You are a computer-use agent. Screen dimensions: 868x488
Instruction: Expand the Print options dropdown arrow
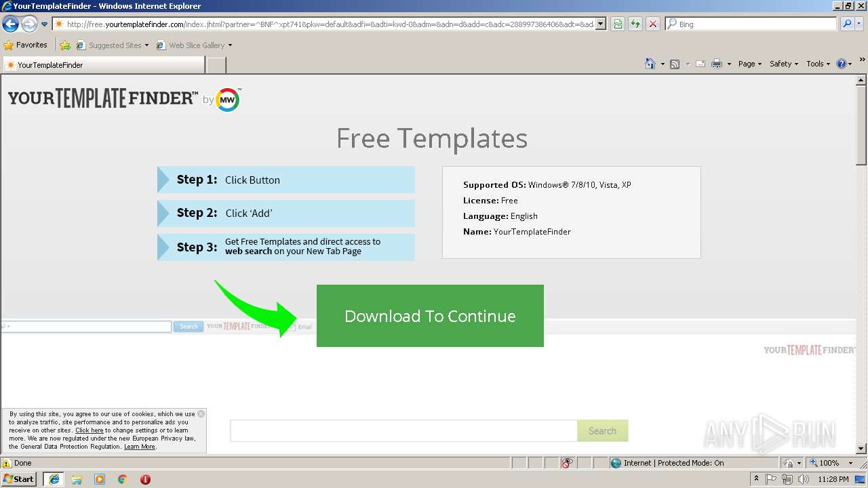[729, 64]
